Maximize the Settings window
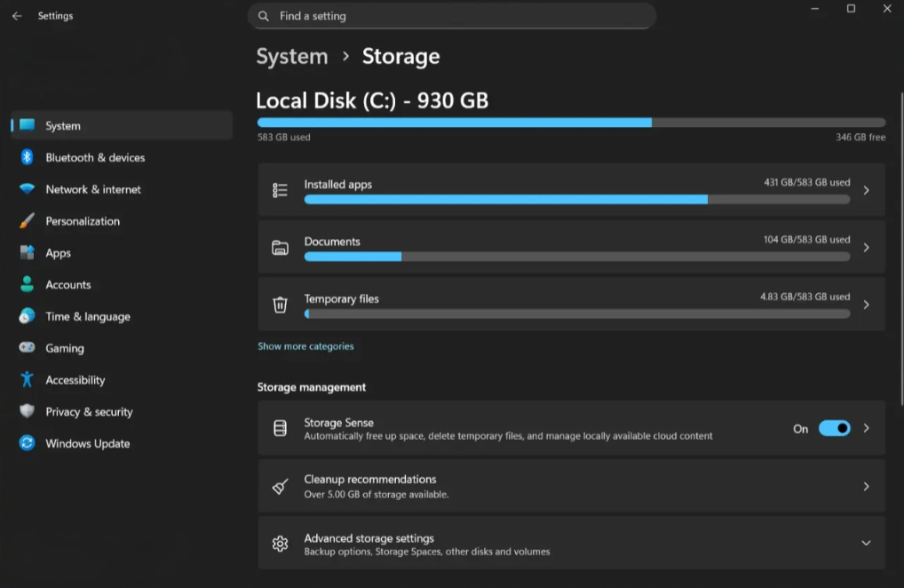 point(851,9)
